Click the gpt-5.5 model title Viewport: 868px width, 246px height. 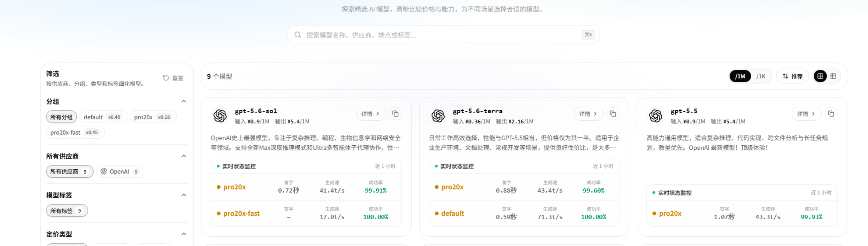(684, 111)
